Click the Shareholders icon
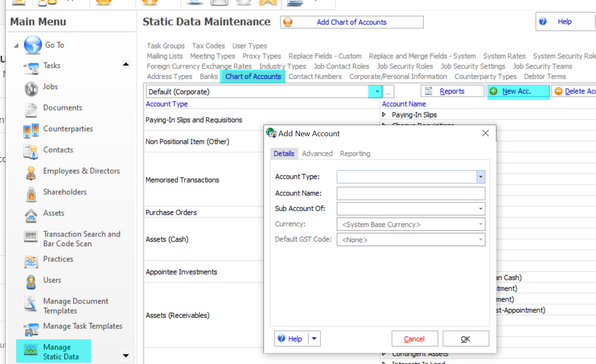The width and height of the screenshot is (596, 364). coord(31,194)
